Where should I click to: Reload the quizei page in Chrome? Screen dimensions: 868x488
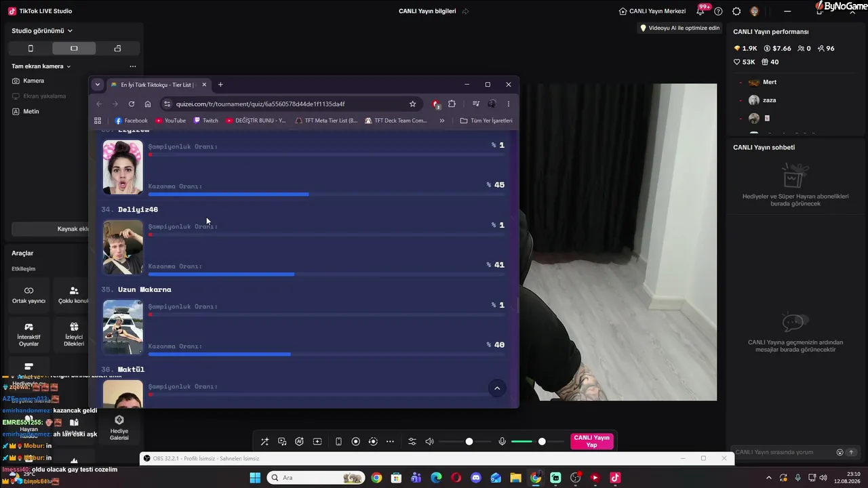[132, 104]
